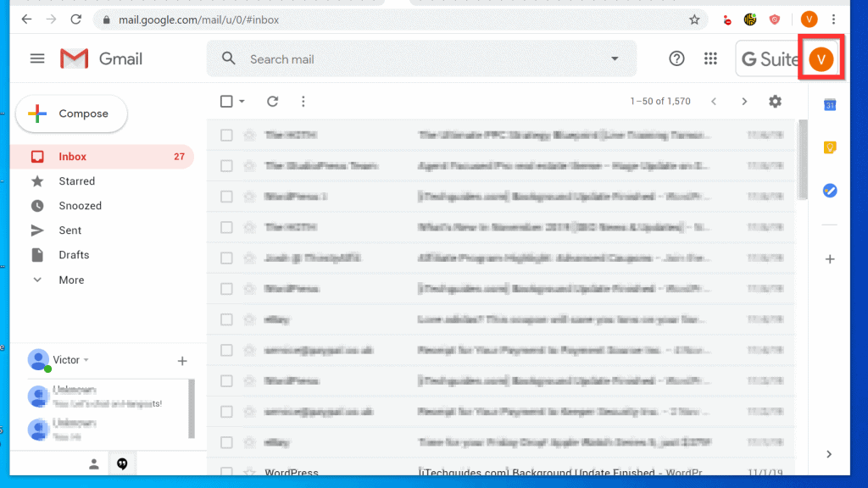Click the 1–50 of 1,570 counter

(x=659, y=102)
